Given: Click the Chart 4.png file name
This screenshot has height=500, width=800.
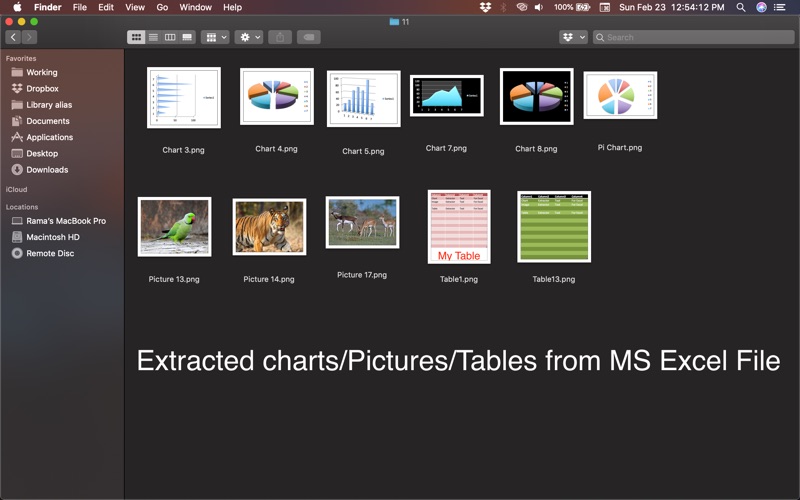Looking at the screenshot, I should click(276, 149).
